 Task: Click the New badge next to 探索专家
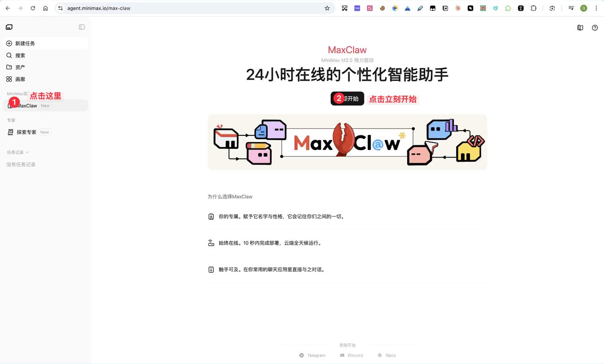[44, 132]
